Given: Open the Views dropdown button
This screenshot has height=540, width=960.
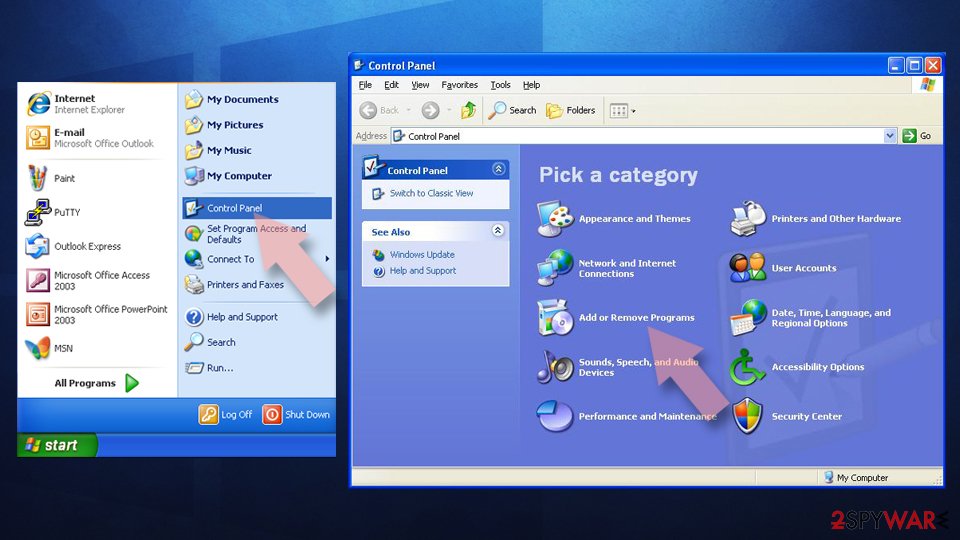Looking at the screenshot, I should [x=623, y=111].
